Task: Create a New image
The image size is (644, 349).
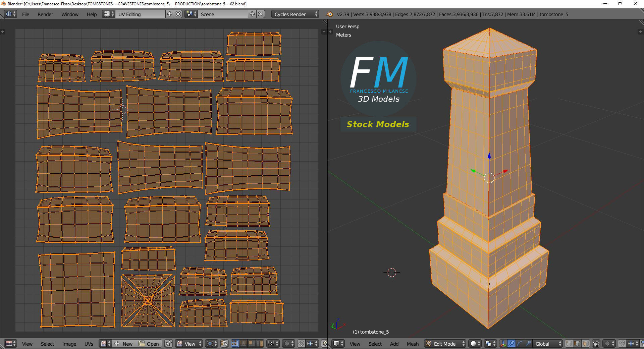Action: (124, 344)
